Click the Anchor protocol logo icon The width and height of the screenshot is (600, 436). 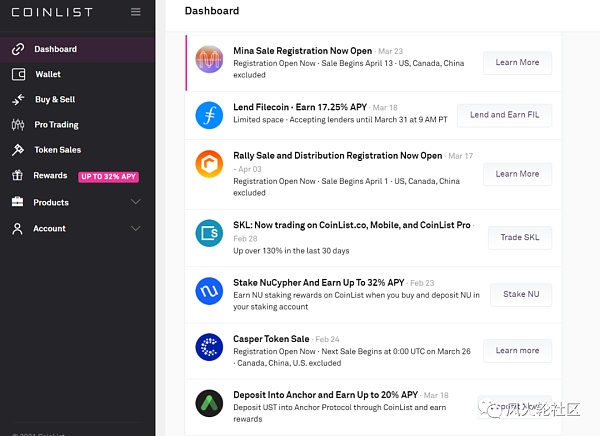point(209,403)
